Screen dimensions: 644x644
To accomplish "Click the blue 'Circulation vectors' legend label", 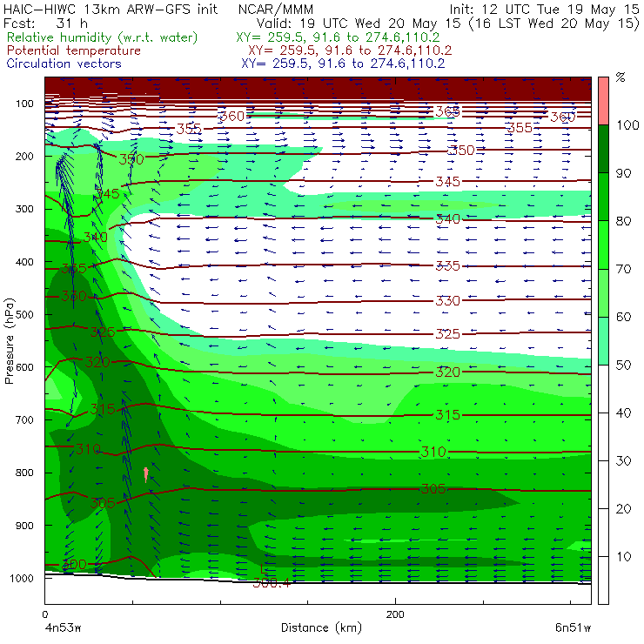I will coord(64,64).
